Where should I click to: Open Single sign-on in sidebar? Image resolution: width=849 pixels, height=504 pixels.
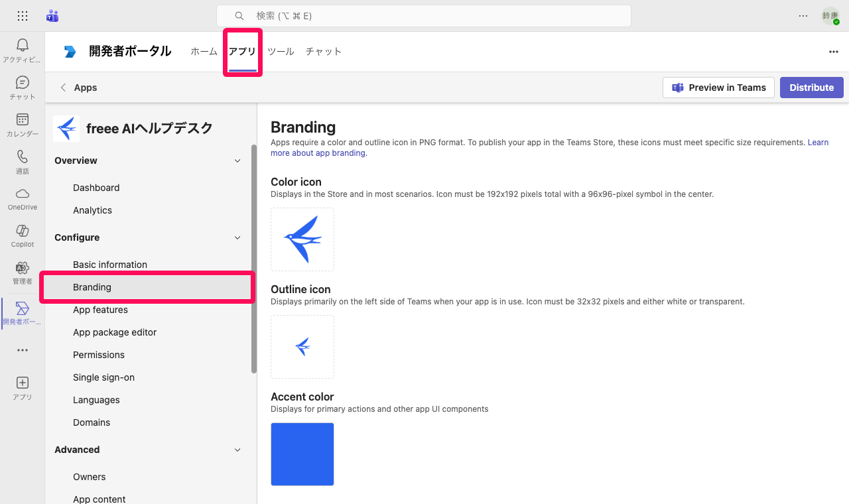[x=103, y=377]
